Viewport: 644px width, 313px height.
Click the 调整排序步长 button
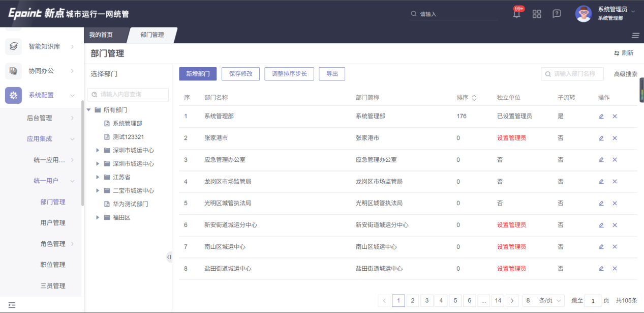pyautogui.click(x=289, y=74)
